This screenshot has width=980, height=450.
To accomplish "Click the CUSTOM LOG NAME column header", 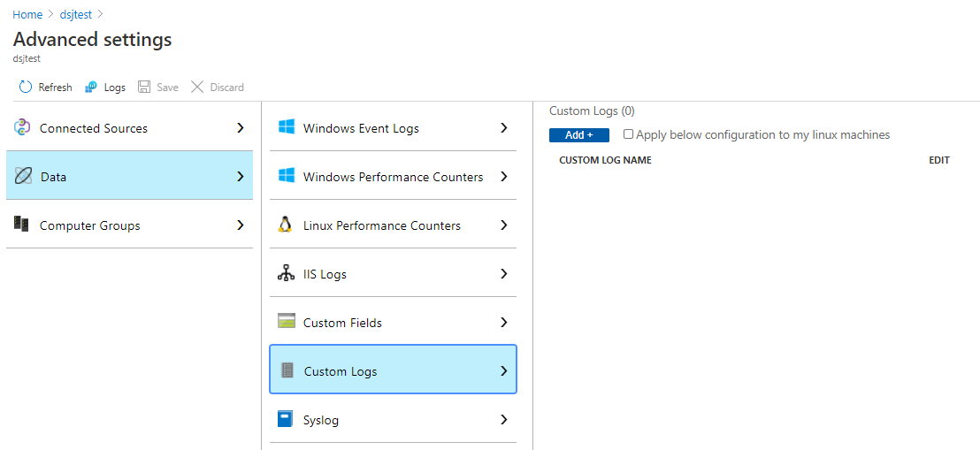I will [605, 161].
